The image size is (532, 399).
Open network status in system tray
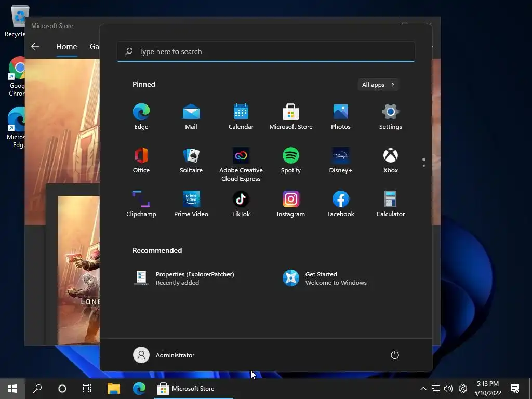pos(436,389)
